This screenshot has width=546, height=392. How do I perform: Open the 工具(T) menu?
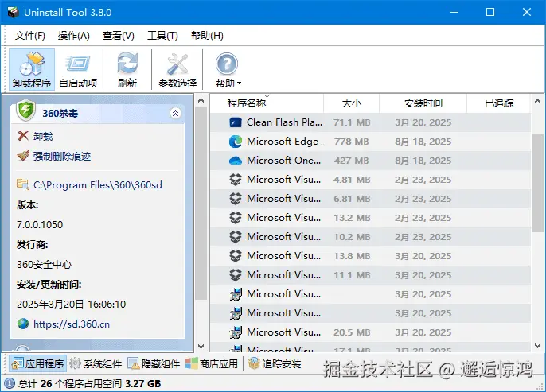[x=162, y=36]
